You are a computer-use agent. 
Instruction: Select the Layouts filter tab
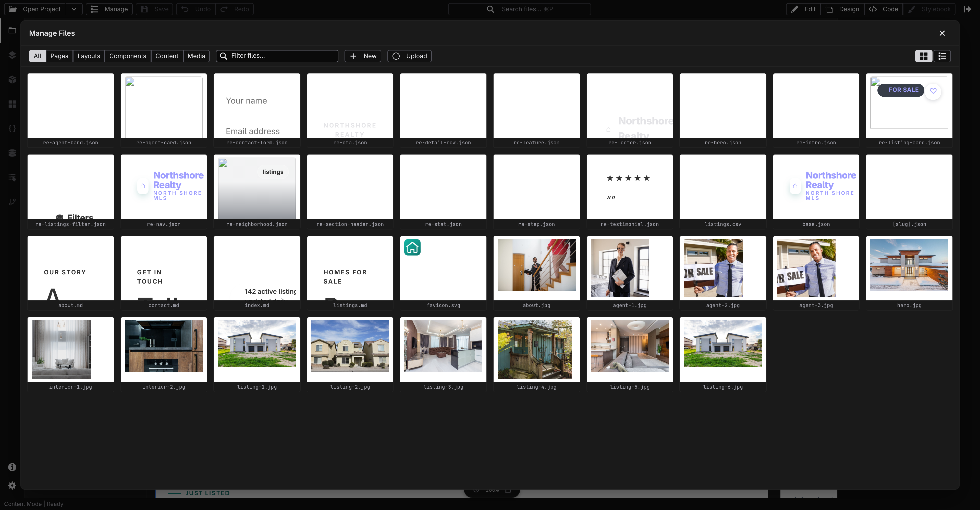pyautogui.click(x=89, y=56)
